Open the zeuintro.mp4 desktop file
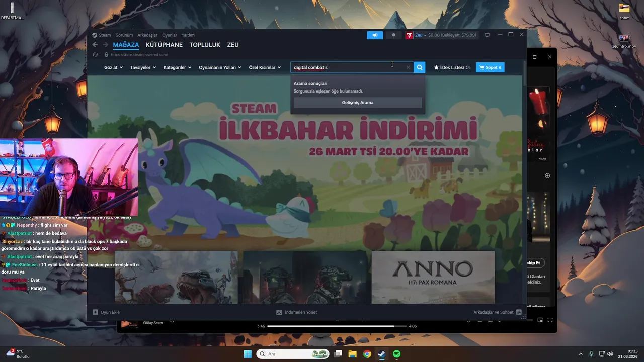The image size is (644, 362). tap(624, 41)
